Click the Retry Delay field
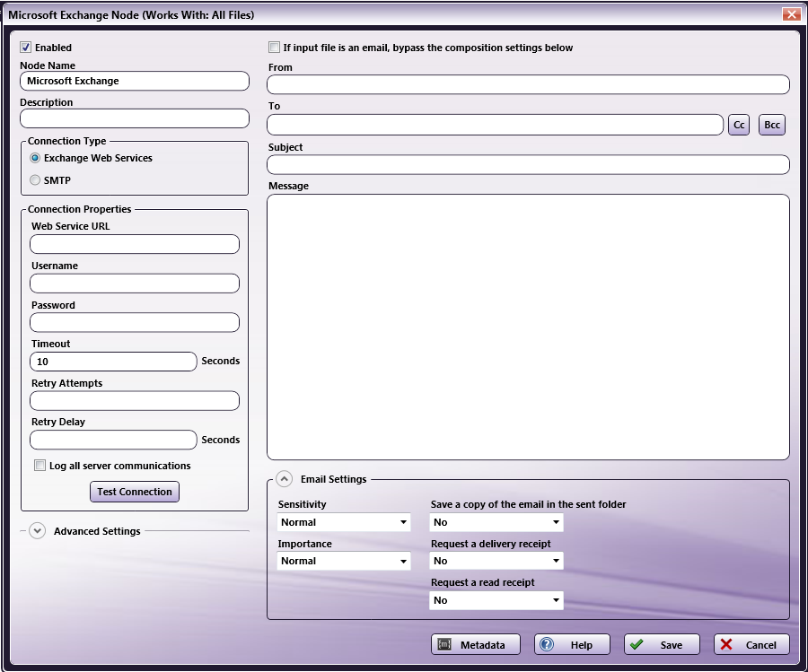Screen dimensions: 808x672 (x=113, y=440)
